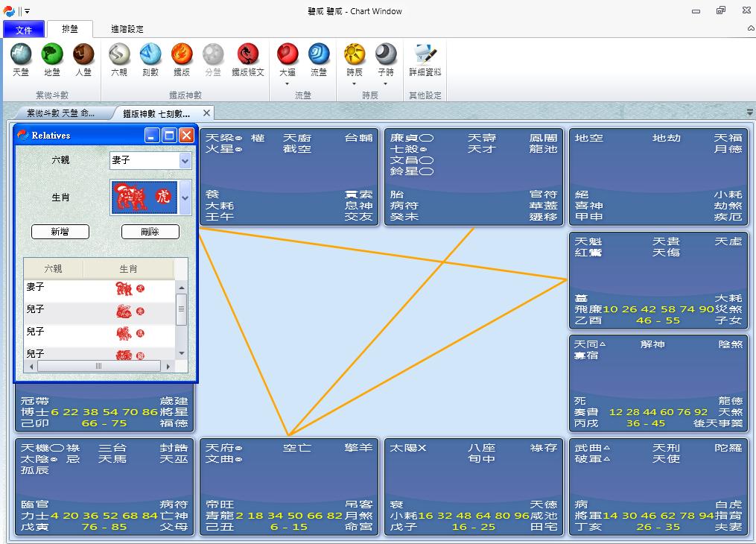This screenshot has height=544, width=756.
Task: Click the 六親 ribbon icon
Action: point(119,55)
